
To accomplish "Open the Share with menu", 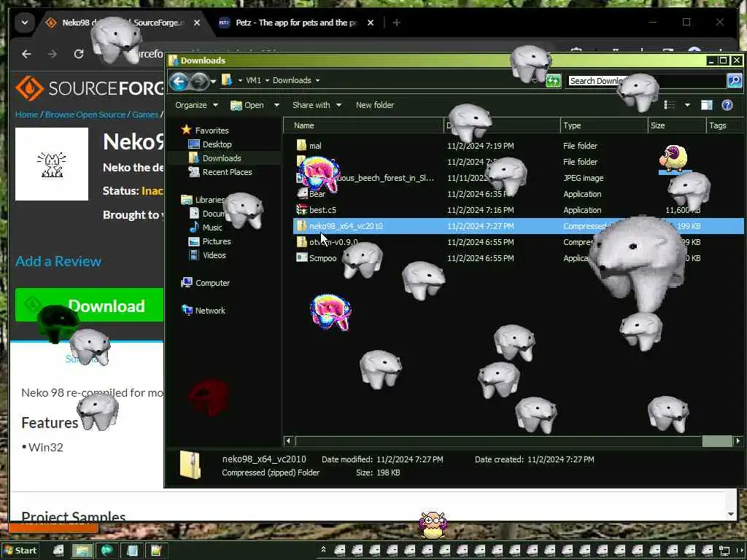I will (x=317, y=105).
